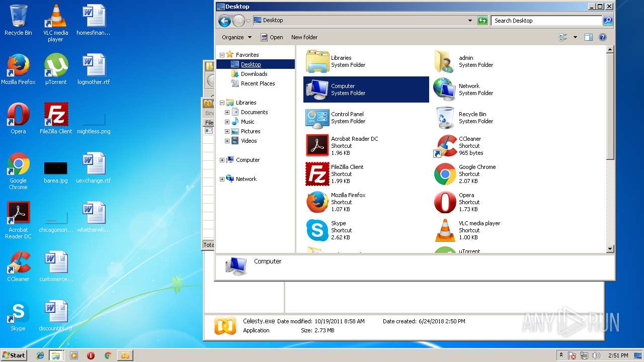
Task: Select the Libraries system folder in Explorer
Action: pyautogui.click(x=366, y=61)
